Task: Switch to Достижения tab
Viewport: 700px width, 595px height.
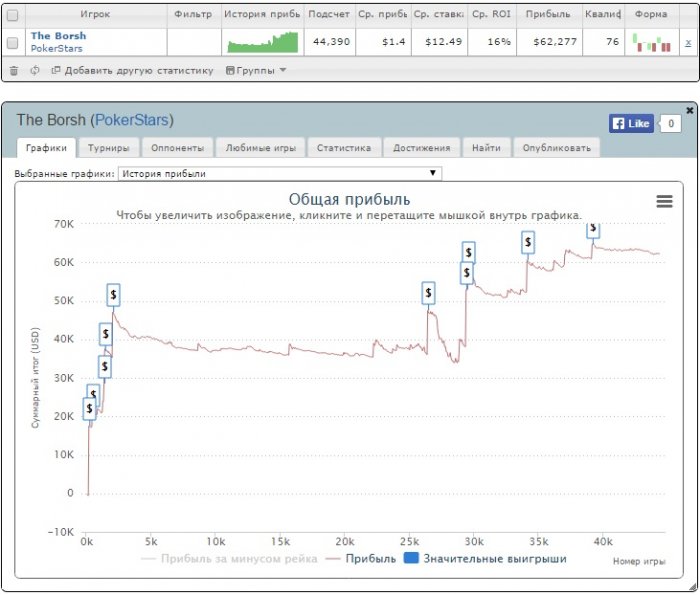Action: (421, 148)
